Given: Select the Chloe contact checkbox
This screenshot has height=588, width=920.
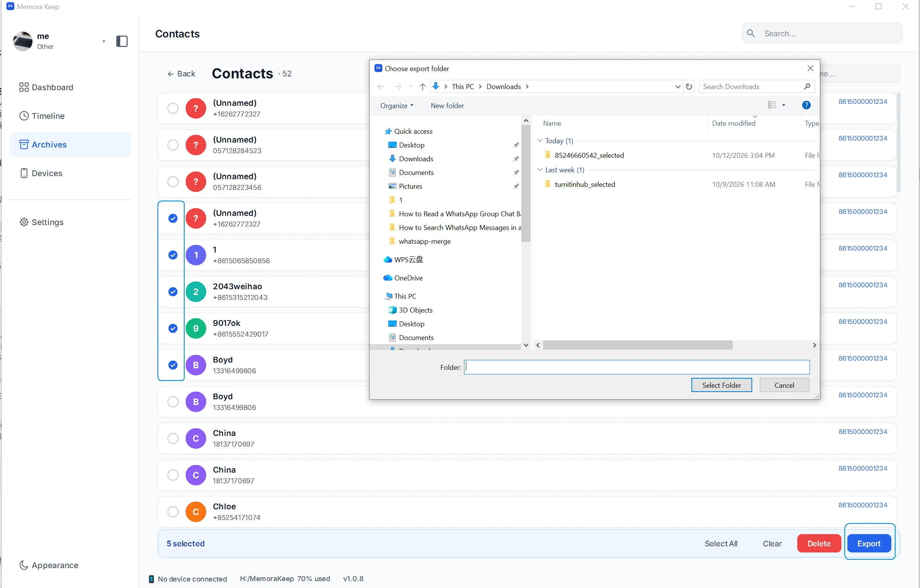Looking at the screenshot, I should tap(173, 512).
